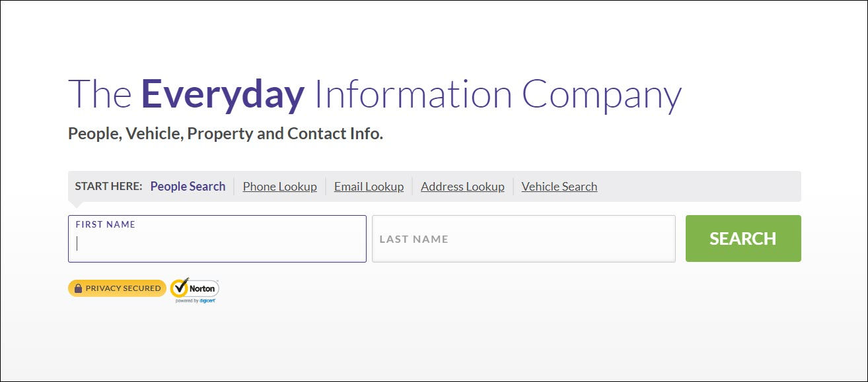The image size is (868, 382).
Task: Click the START HERE label
Action: click(108, 186)
